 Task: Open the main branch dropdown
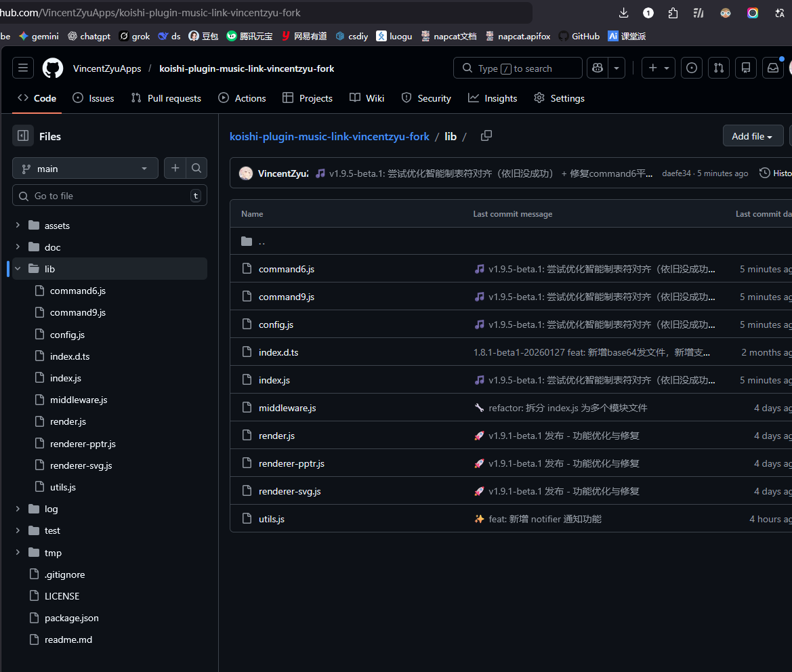tap(85, 169)
